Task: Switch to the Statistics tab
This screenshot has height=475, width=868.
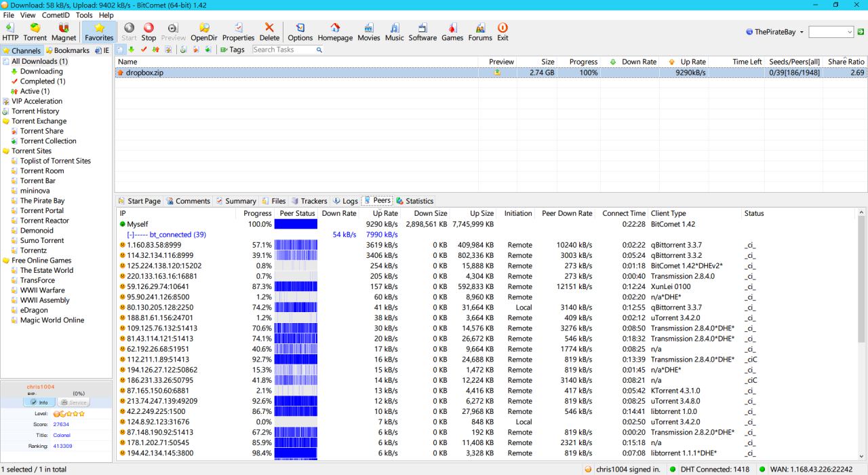Action: point(415,201)
